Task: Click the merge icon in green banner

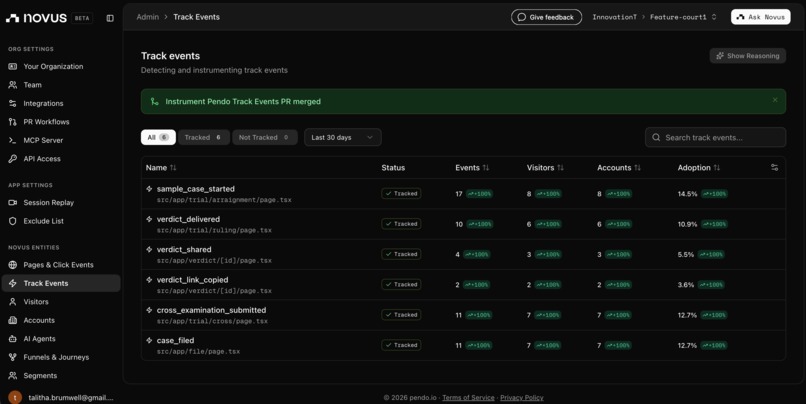Action: tap(154, 101)
